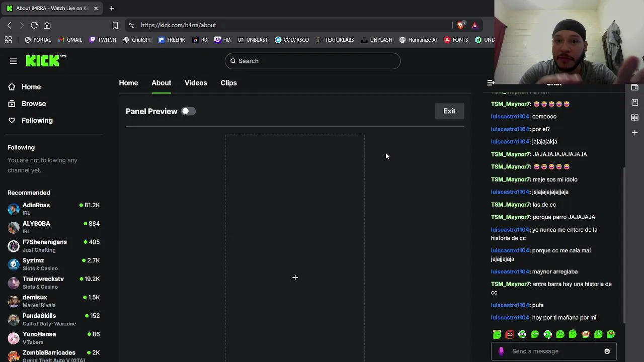Switch to the Videos tab
The width and height of the screenshot is (644, 362).
click(x=196, y=83)
